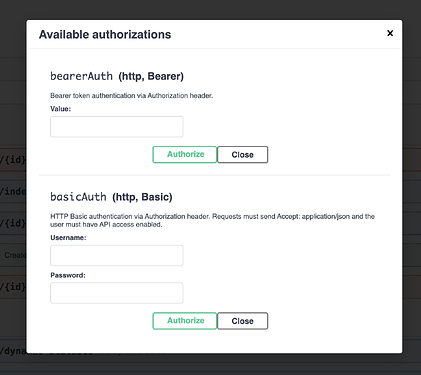The image size is (421, 375).
Task: Expand the dimmed /inde endpoint row
Action: [x=13, y=191]
